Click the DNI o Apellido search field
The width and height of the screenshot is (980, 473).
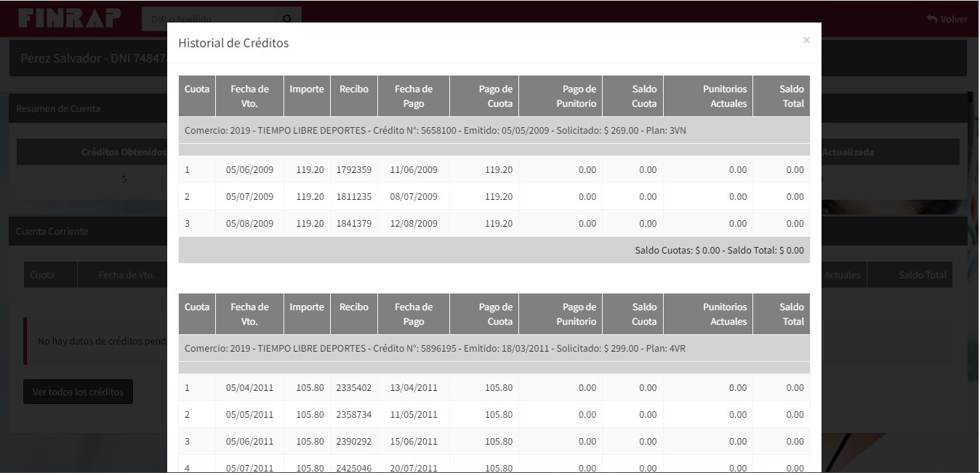(x=209, y=19)
